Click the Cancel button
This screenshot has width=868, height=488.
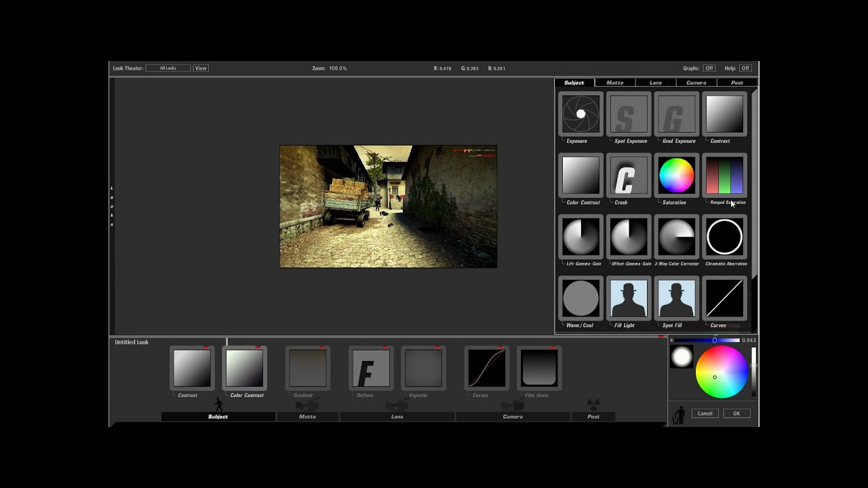(x=705, y=413)
